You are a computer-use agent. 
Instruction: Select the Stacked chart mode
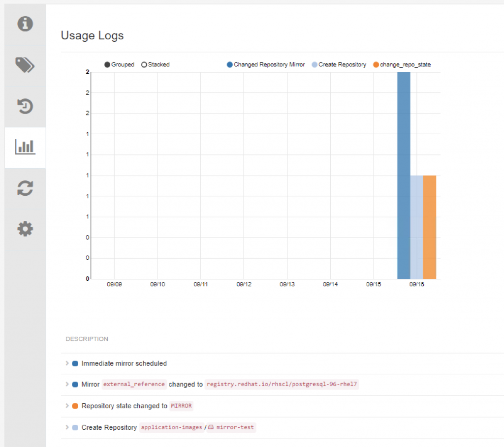(x=156, y=64)
